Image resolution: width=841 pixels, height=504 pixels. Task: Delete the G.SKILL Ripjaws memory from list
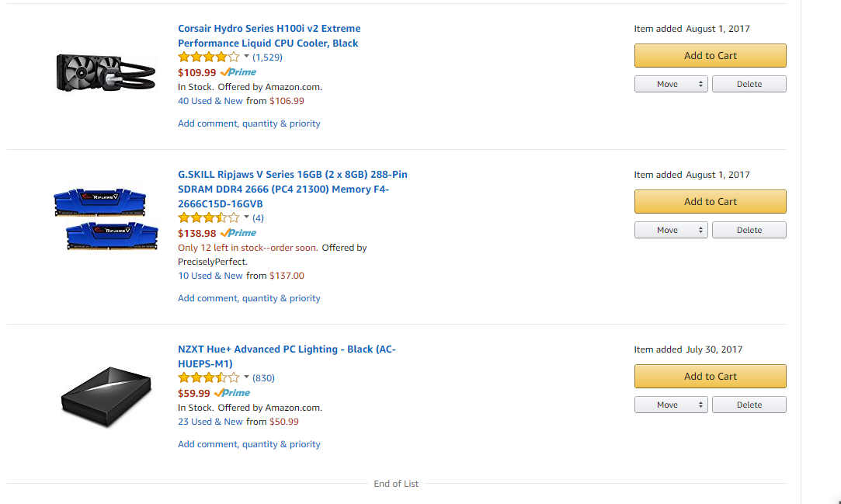click(749, 230)
